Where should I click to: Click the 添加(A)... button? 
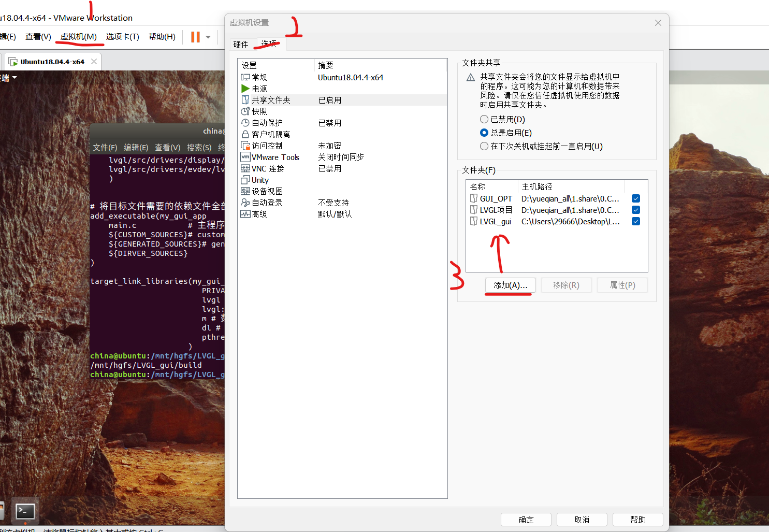511,285
